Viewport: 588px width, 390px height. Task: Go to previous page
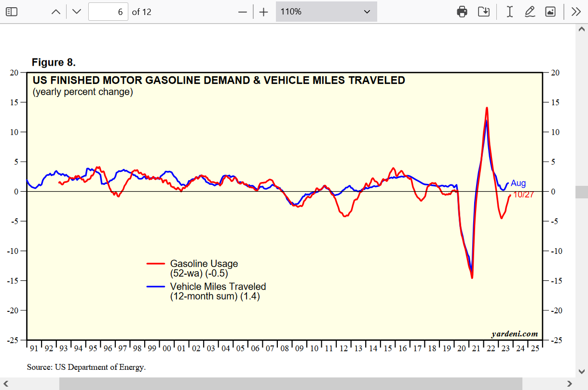(x=56, y=12)
